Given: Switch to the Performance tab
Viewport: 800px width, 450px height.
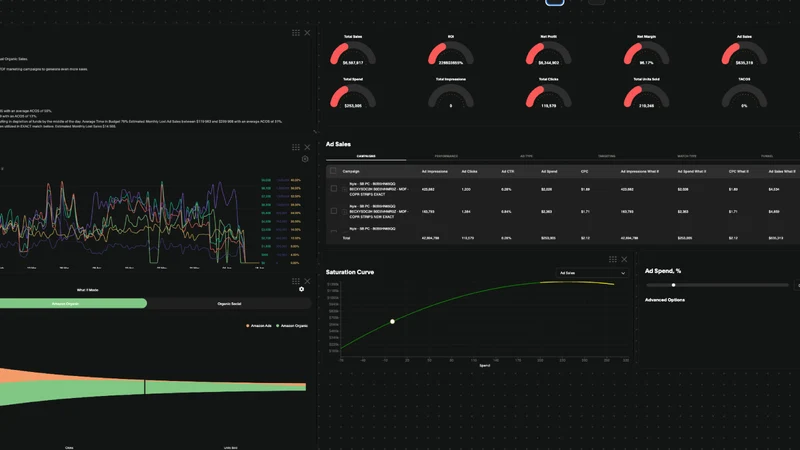Looking at the screenshot, I should (x=446, y=156).
